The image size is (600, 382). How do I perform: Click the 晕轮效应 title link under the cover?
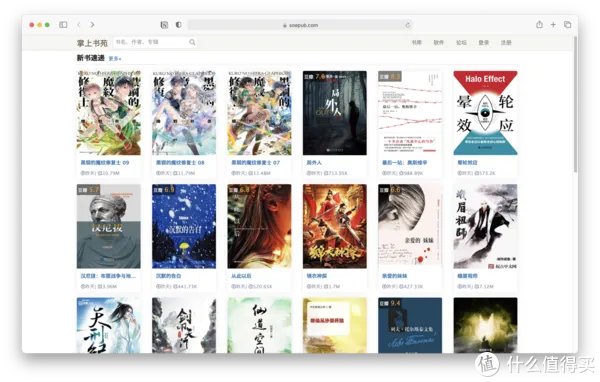[x=467, y=163]
